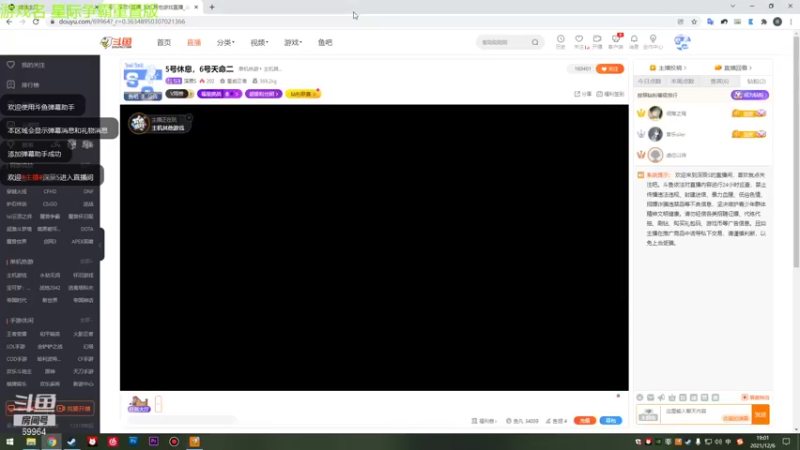Open the 鱼吧 menu item

[x=325, y=42]
